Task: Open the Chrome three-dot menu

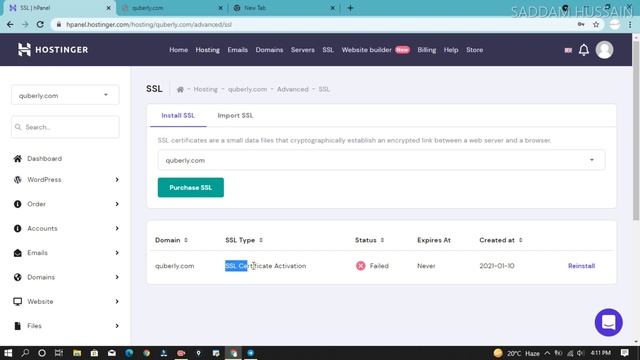Action: [x=630, y=24]
